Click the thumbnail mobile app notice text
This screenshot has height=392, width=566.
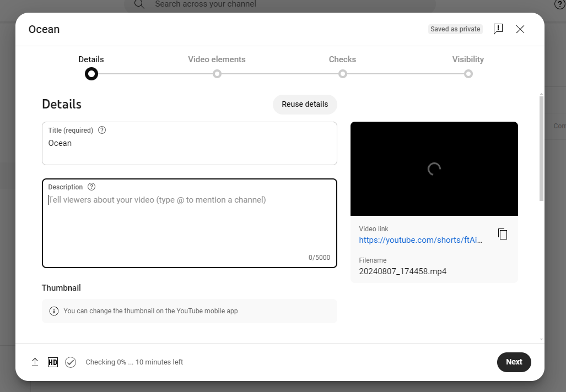pos(150,311)
